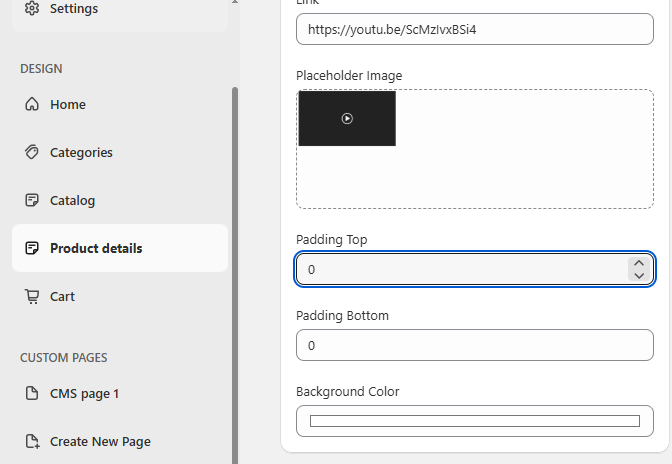Select the dark placeholder image thumbnail
672x464 pixels.
pos(347,118)
